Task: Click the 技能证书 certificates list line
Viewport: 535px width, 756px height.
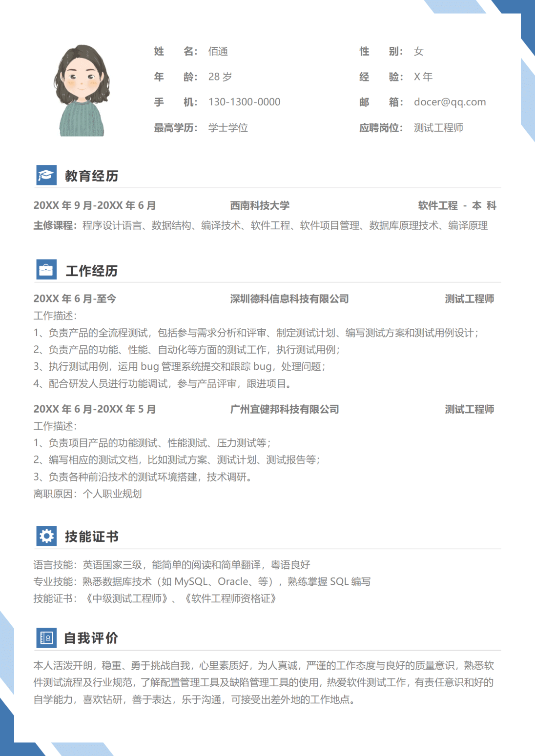Action: click(155, 598)
